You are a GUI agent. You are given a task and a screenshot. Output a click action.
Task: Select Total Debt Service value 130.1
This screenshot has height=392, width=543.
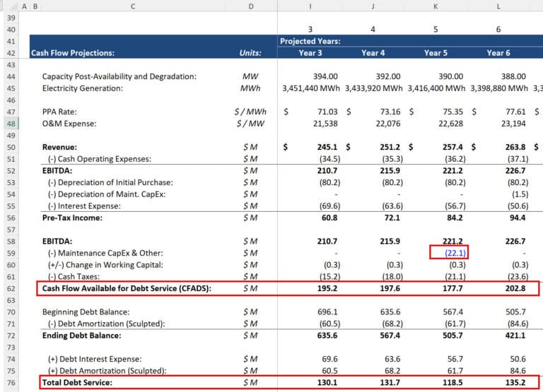coord(327,382)
